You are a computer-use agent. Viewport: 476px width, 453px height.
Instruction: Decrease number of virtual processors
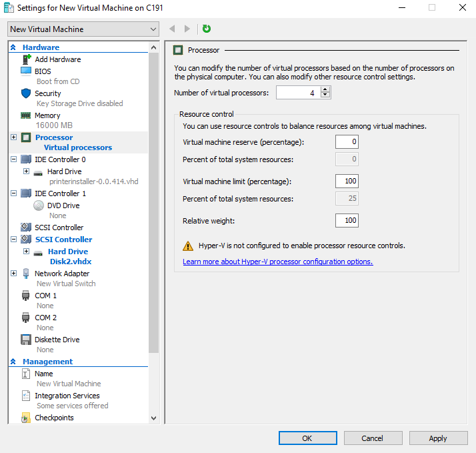[x=325, y=95]
